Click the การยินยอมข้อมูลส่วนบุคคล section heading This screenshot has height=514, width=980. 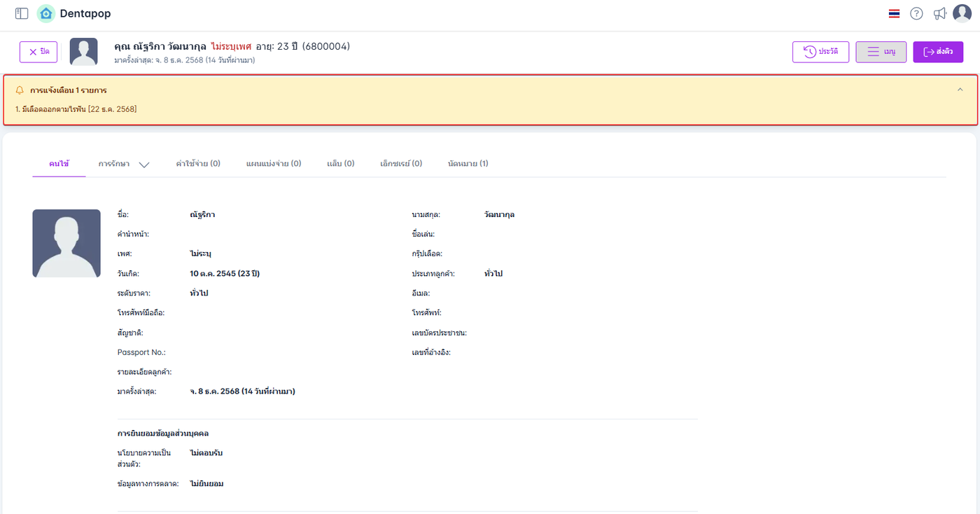coord(163,433)
